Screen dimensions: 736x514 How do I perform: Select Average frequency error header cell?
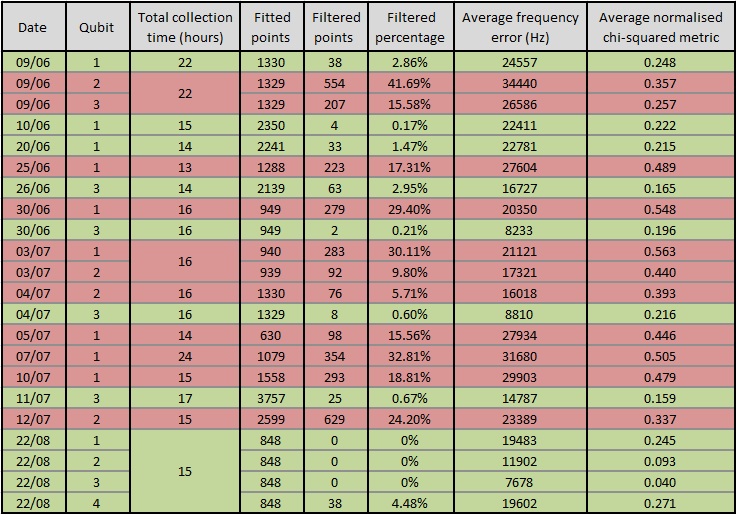(520, 28)
